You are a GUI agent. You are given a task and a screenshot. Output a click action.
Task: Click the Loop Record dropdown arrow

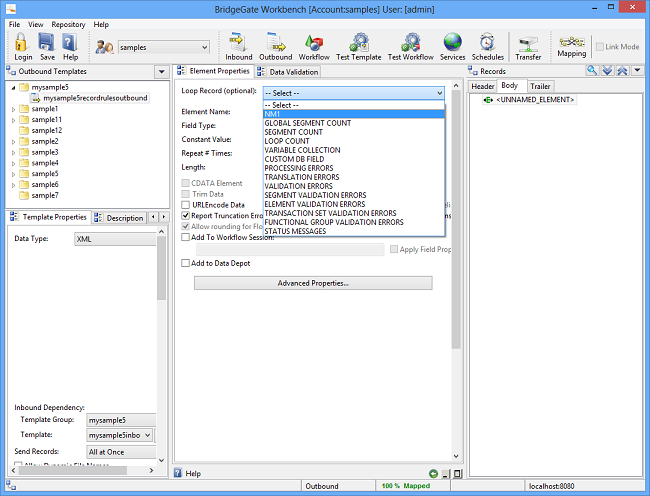tap(439, 93)
